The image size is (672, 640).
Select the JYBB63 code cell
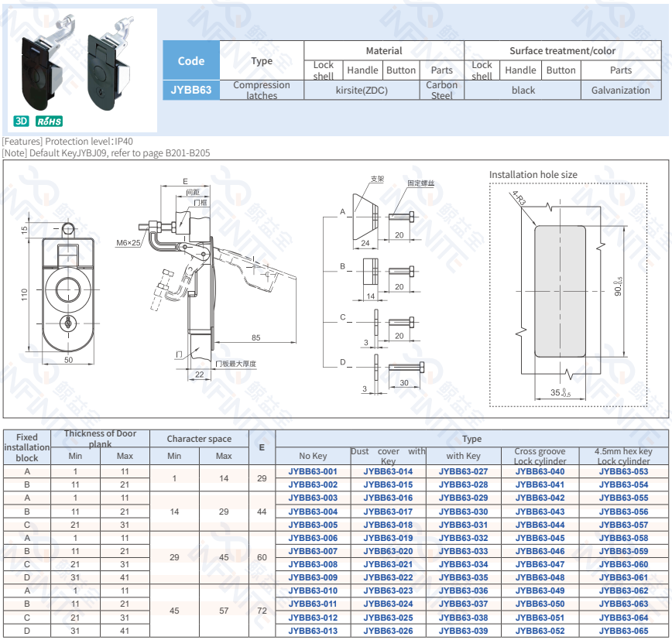191,90
